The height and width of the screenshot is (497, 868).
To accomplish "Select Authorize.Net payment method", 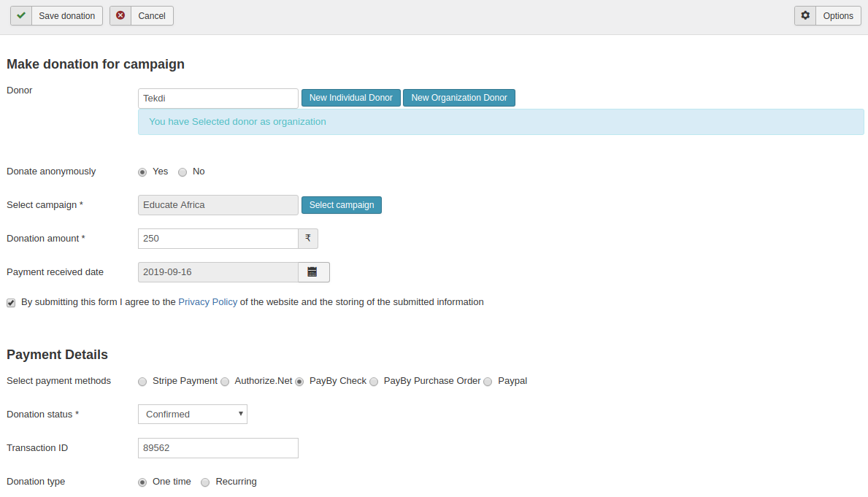I will coord(225,382).
